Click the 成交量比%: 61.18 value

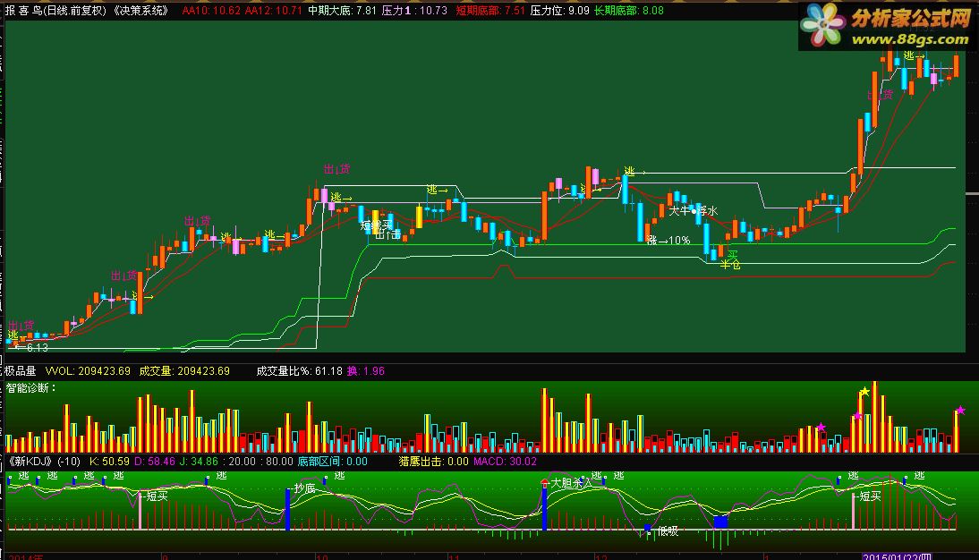click(x=300, y=371)
